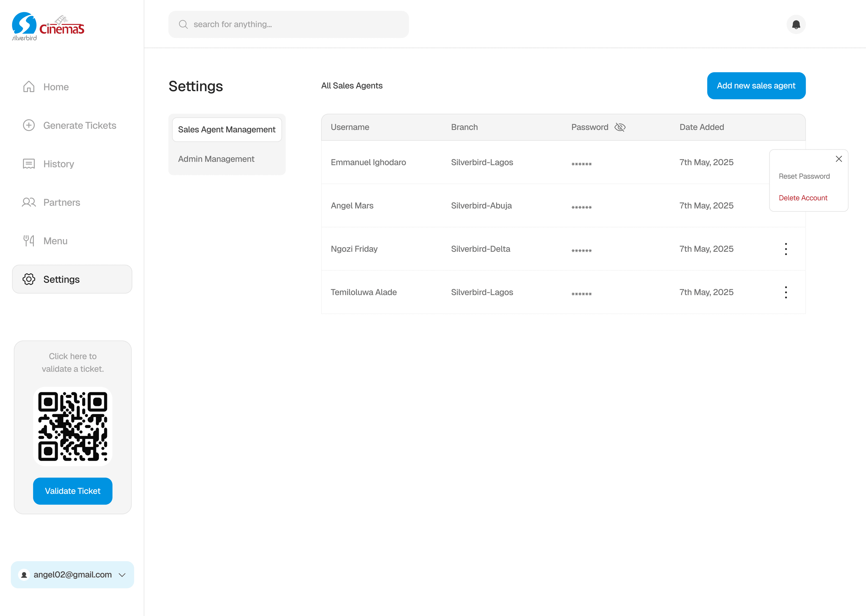Click the Home house icon
Screen dimensions: 866x616
[x=29, y=87]
